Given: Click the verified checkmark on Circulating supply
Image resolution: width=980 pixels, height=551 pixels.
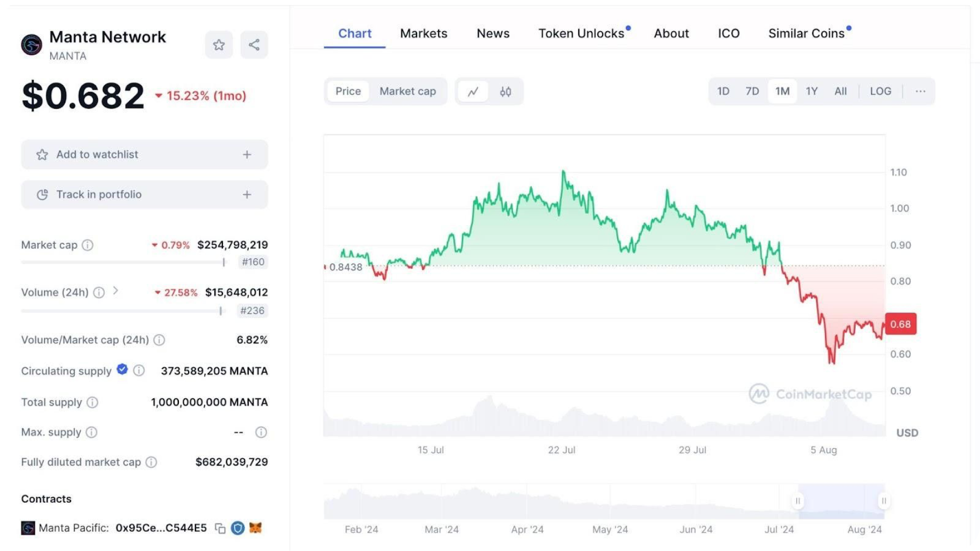Looking at the screenshot, I should click(121, 370).
